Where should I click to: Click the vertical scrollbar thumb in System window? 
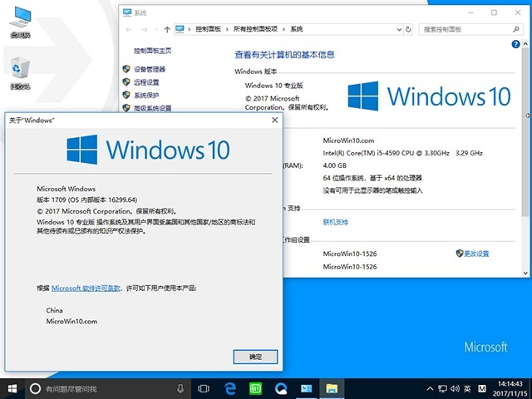[525, 132]
